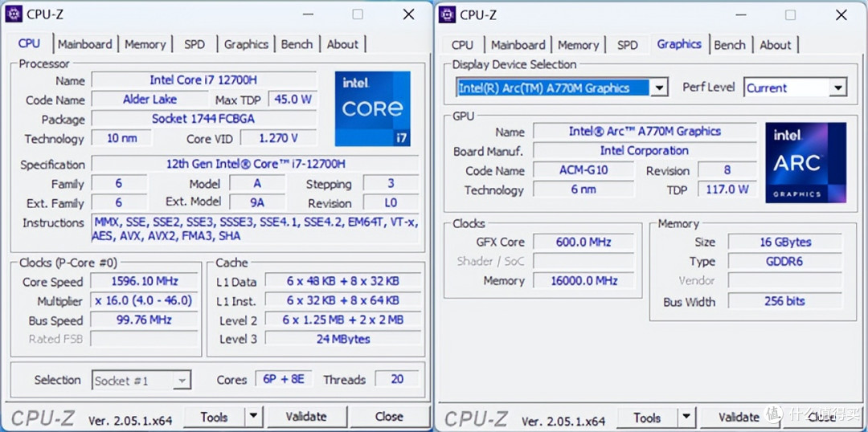Click the Memory clock value 16000.0 MHz
Screen dimensions: 868x432
click(583, 280)
